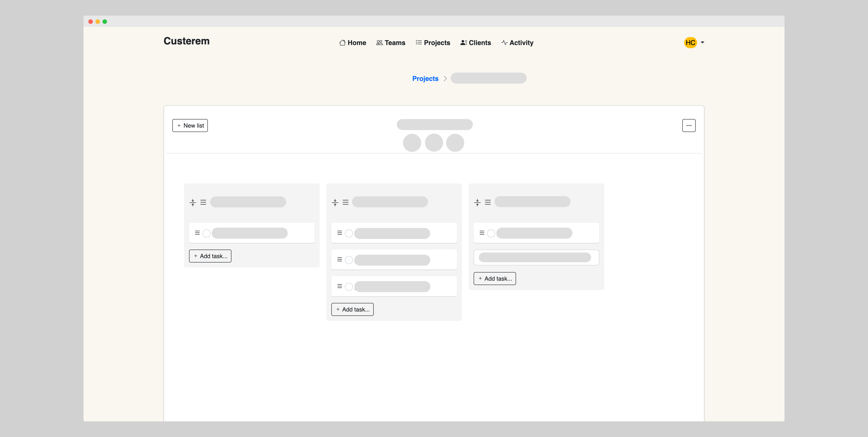The height and width of the screenshot is (437, 868).
Task: Click drag handle icon of first list header
Action: [203, 202]
